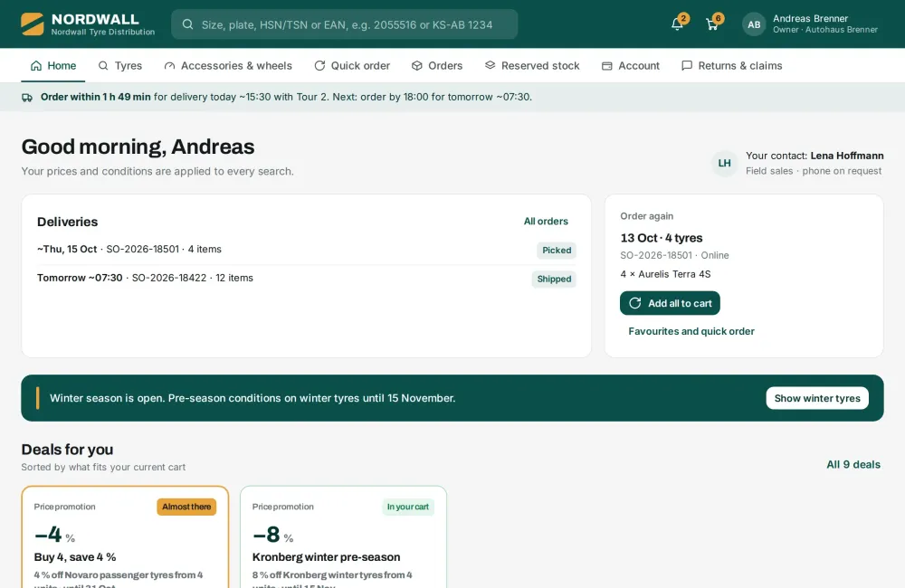Click the Accessories & wheels gauge icon
Screen dimensions: 905x588
click(x=170, y=66)
